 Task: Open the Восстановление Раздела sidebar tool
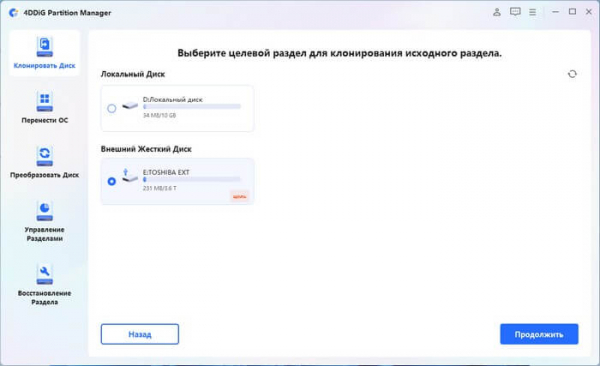click(44, 285)
